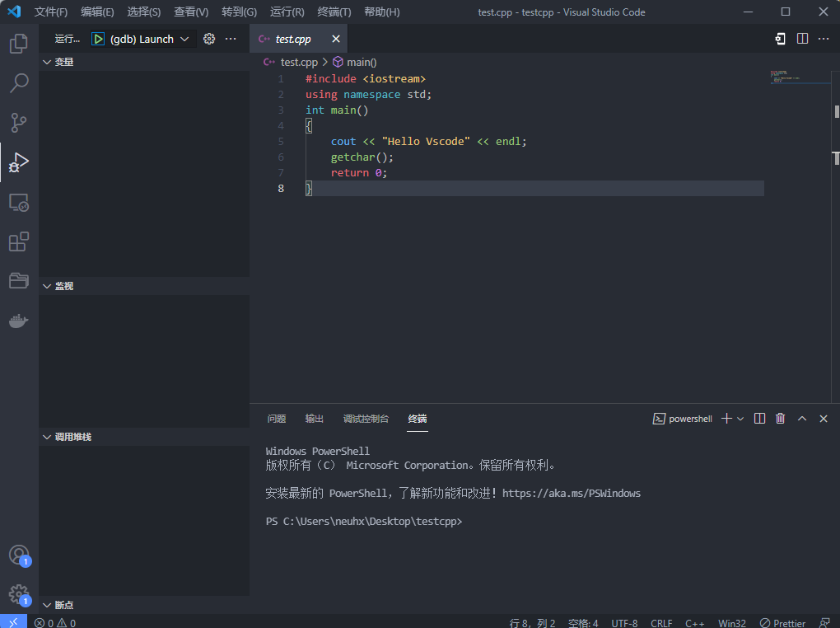Open the main() breadcrumb symbol

355,62
